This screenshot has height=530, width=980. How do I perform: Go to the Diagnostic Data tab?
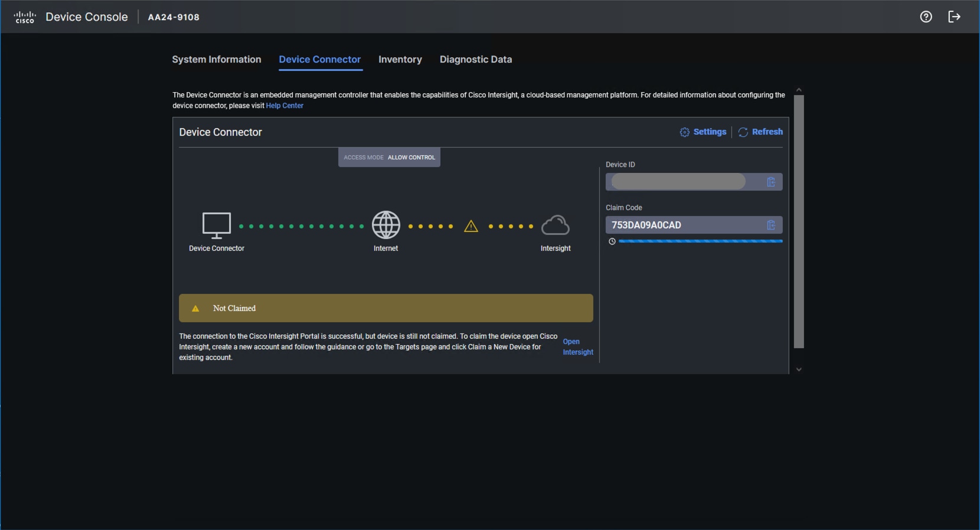tap(476, 60)
